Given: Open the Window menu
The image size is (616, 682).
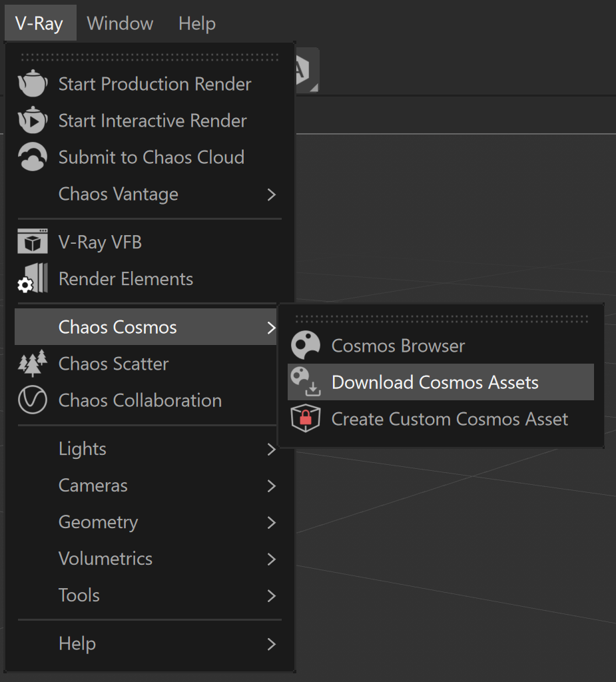Looking at the screenshot, I should (x=120, y=23).
